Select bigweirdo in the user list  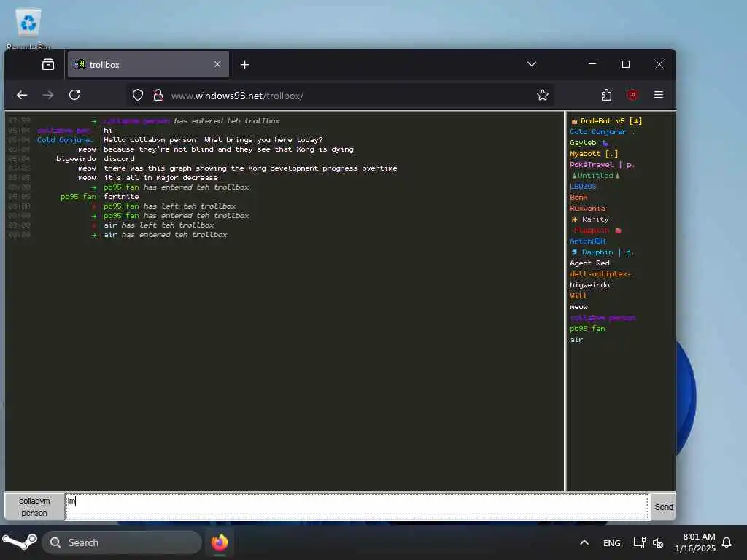589,285
